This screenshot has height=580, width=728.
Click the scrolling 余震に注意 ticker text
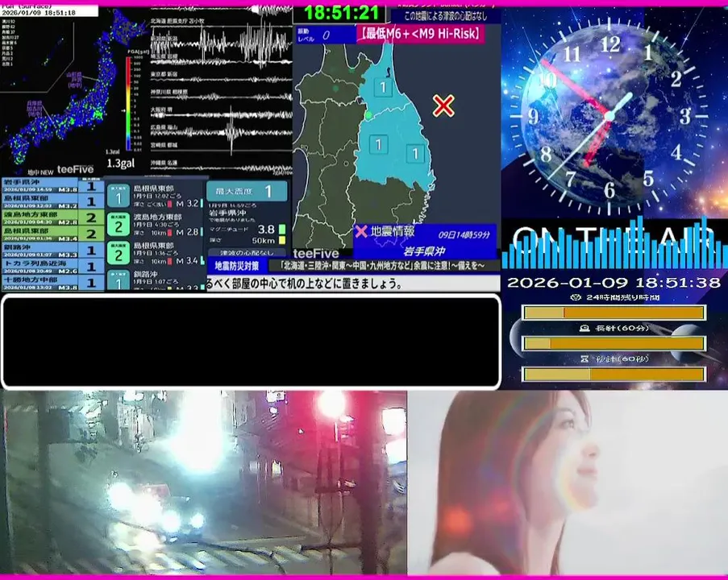383,265
